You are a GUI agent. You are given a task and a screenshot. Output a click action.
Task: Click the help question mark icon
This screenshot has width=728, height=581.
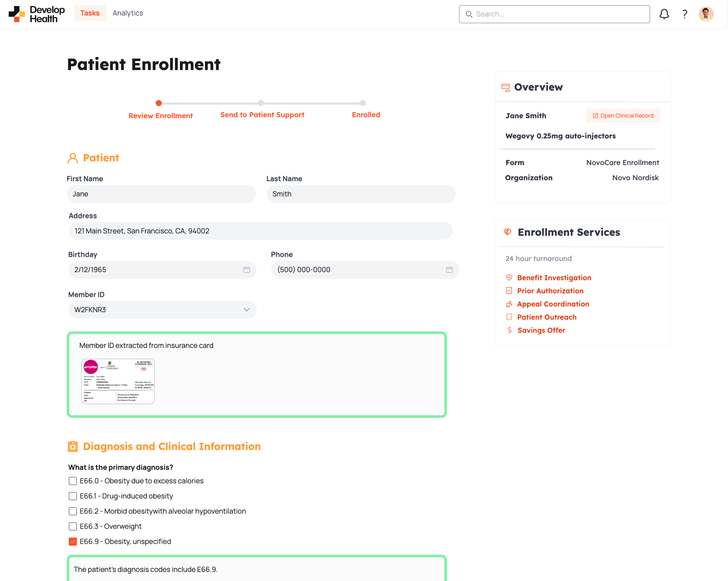685,14
